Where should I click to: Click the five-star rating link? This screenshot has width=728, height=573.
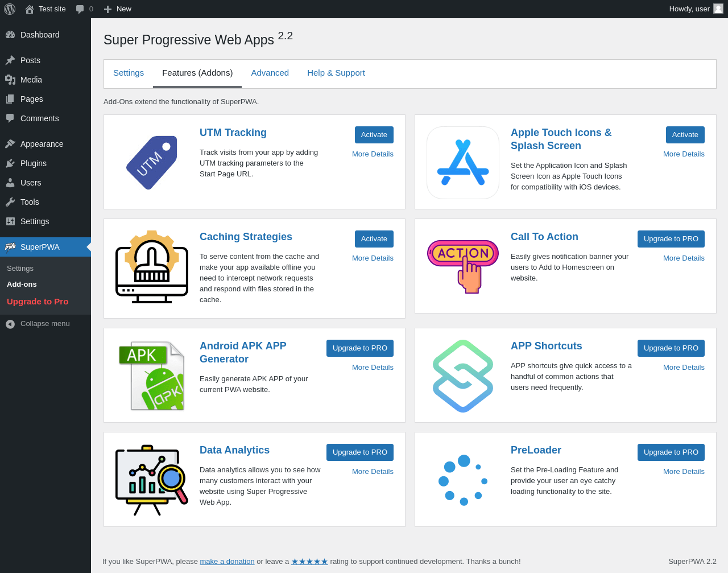pos(309,562)
